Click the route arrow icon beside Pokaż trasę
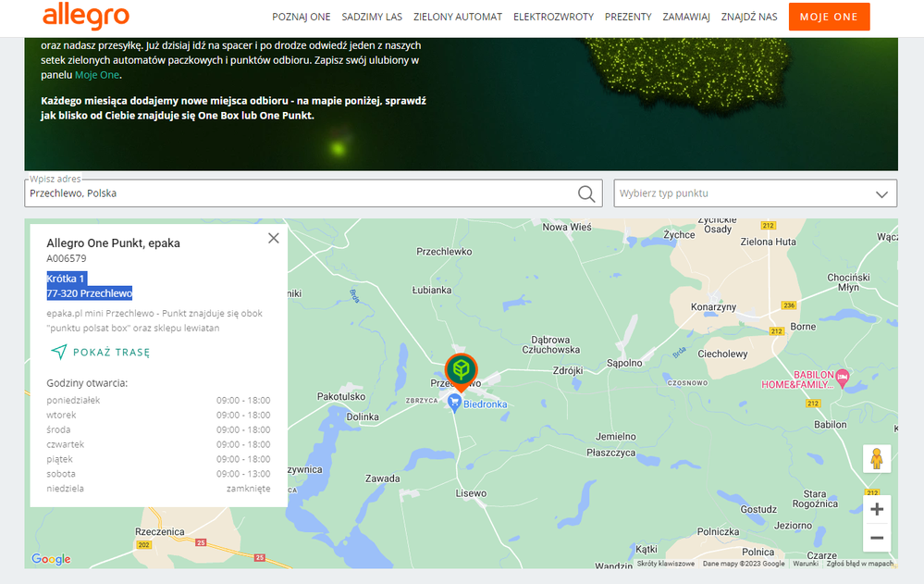The width and height of the screenshot is (924, 584). click(x=59, y=353)
